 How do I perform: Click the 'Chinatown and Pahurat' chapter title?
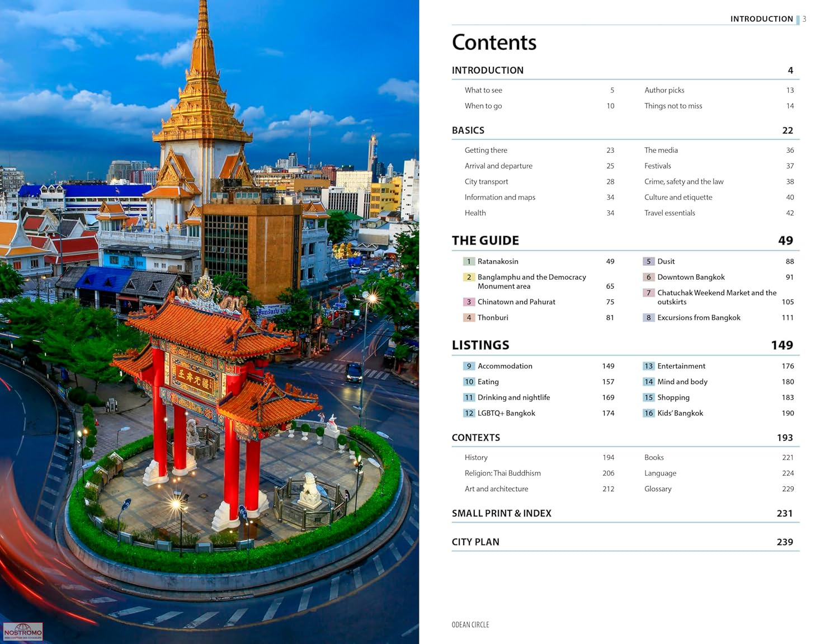(516, 302)
